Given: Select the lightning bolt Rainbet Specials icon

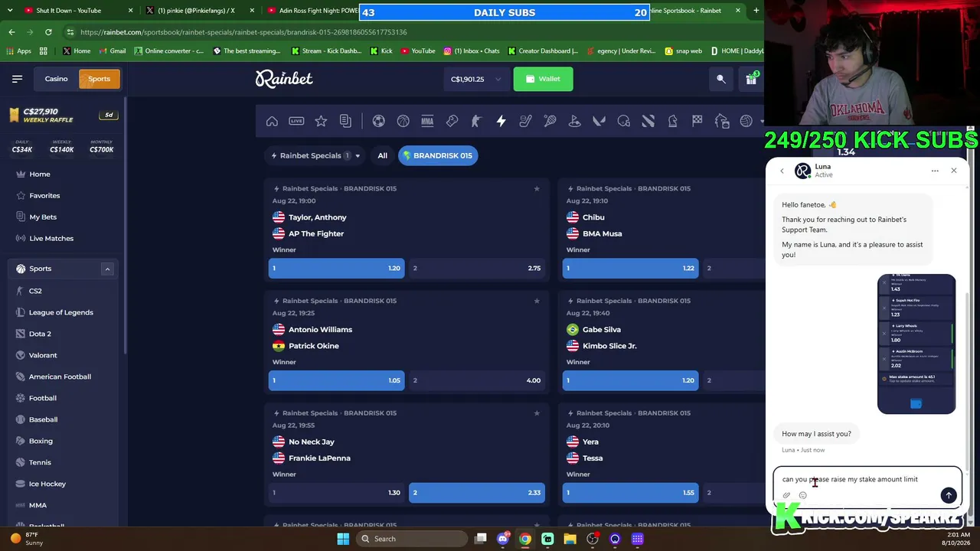Looking at the screenshot, I should coord(501,121).
